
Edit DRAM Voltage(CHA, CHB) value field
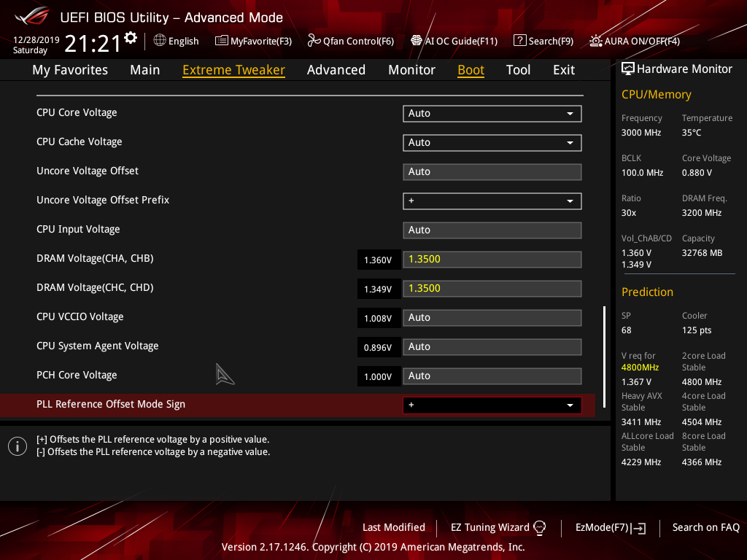[x=492, y=260]
